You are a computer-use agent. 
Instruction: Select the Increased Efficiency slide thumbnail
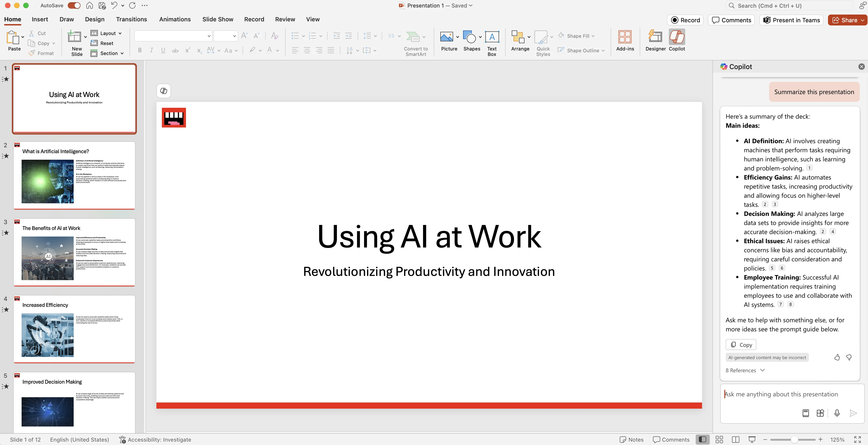pos(74,329)
